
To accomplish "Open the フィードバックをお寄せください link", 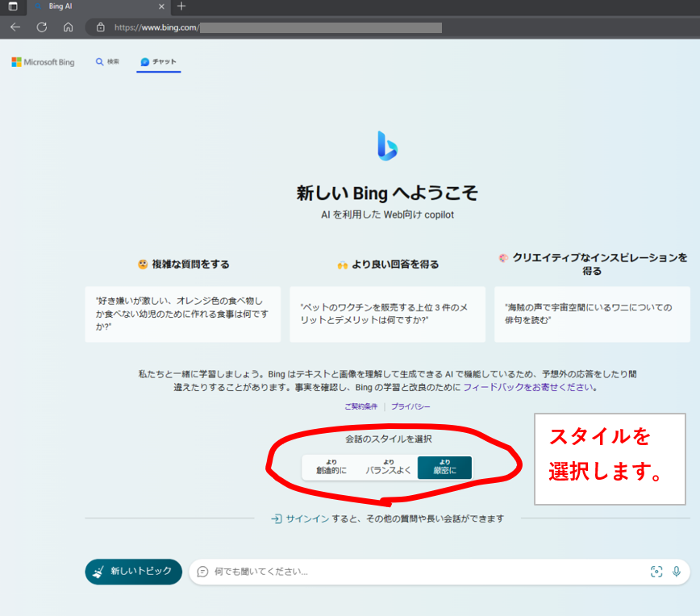I will click(x=528, y=387).
